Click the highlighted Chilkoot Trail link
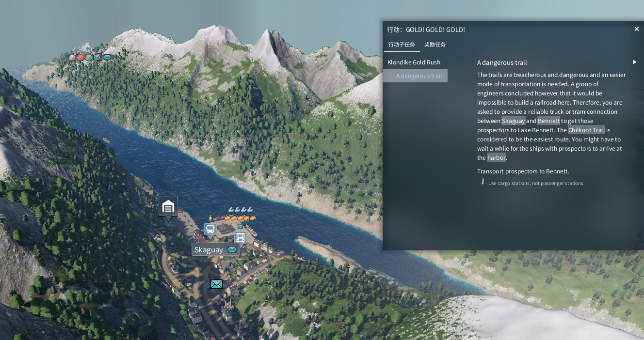This screenshot has height=340, width=644. pyautogui.click(x=586, y=130)
